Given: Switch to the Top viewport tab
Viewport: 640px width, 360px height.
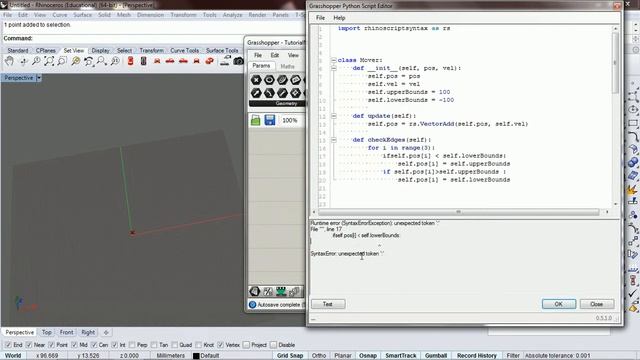Looking at the screenshot, I should pos(47,332).
